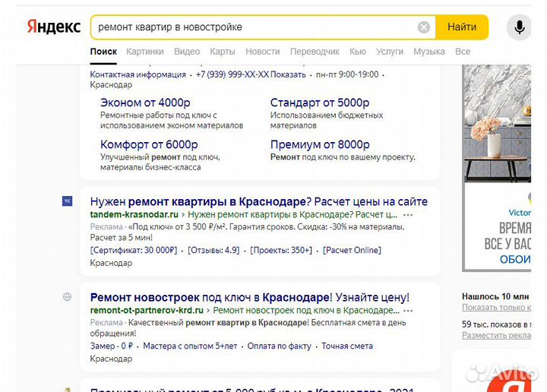Open the Карты tab
This screenshot has width=547, height=392.
click(223, 52)
